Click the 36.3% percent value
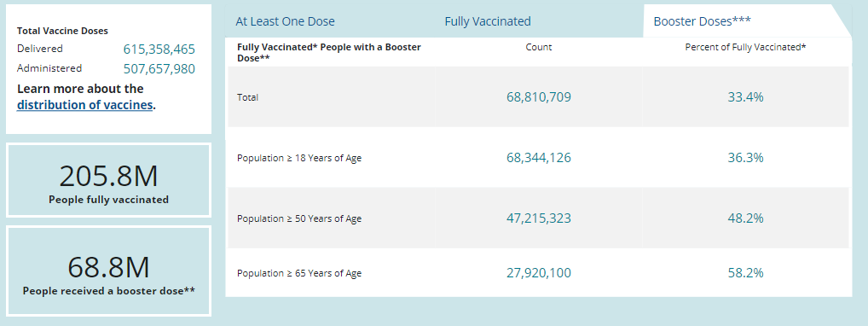 click(746, 158)
